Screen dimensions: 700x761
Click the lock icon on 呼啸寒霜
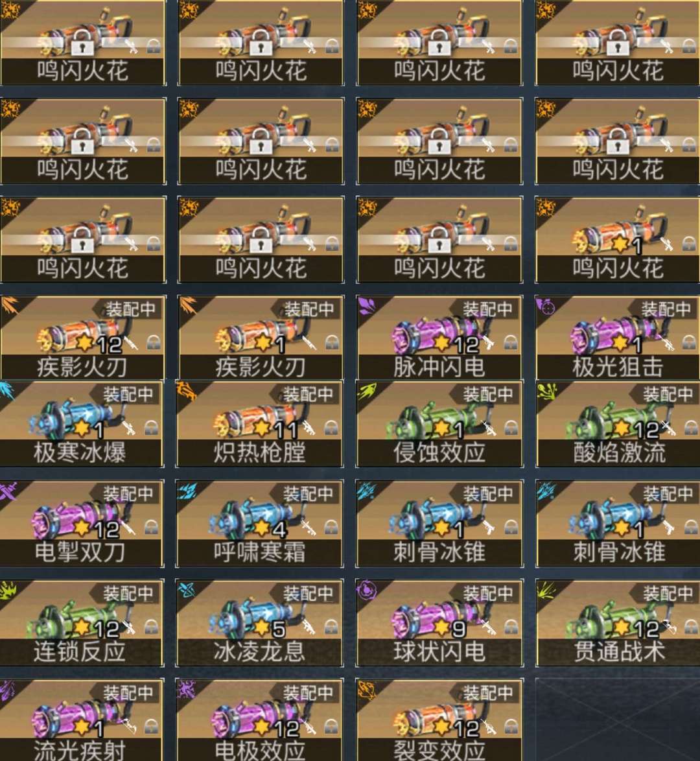[331, 527]
